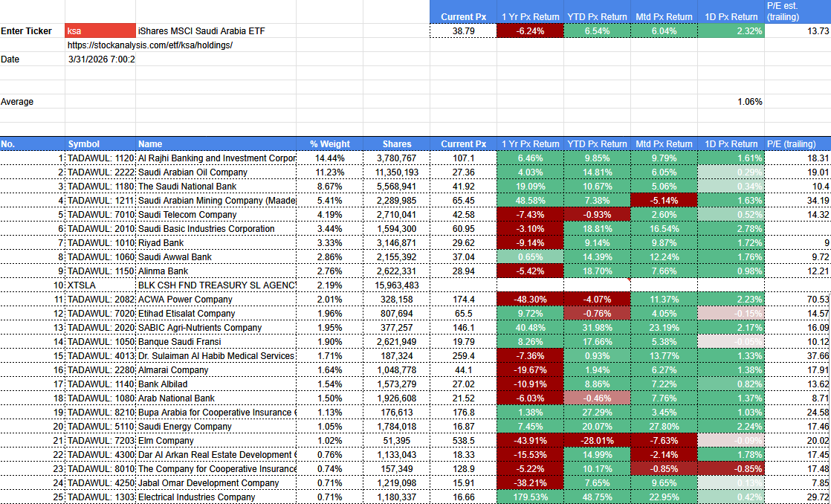Select Almarai Company 1 Yr return -19.67%
The image size is (831, 504).
click(530, 370)
